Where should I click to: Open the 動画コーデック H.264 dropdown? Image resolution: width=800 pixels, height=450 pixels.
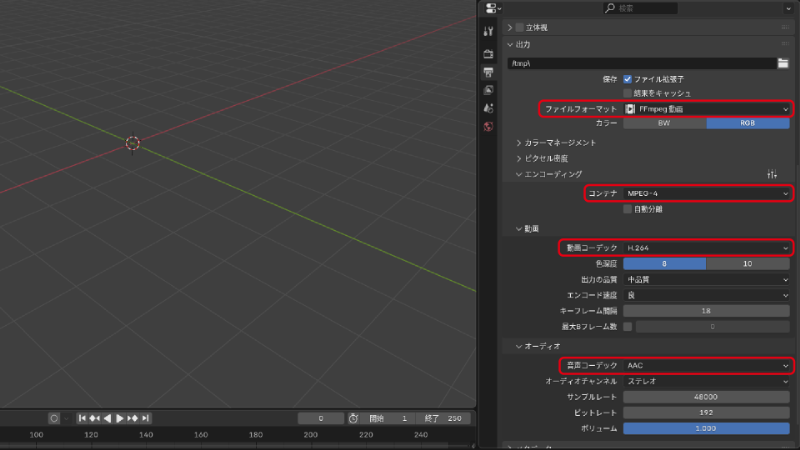pos(706,247)
